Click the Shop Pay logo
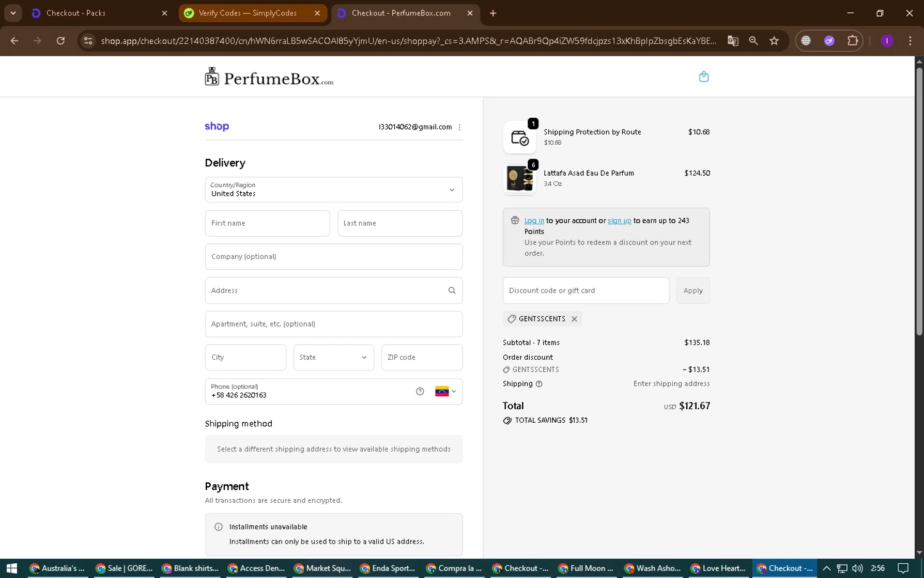Screen dimensions: 924x578 [x=217, y=126]
